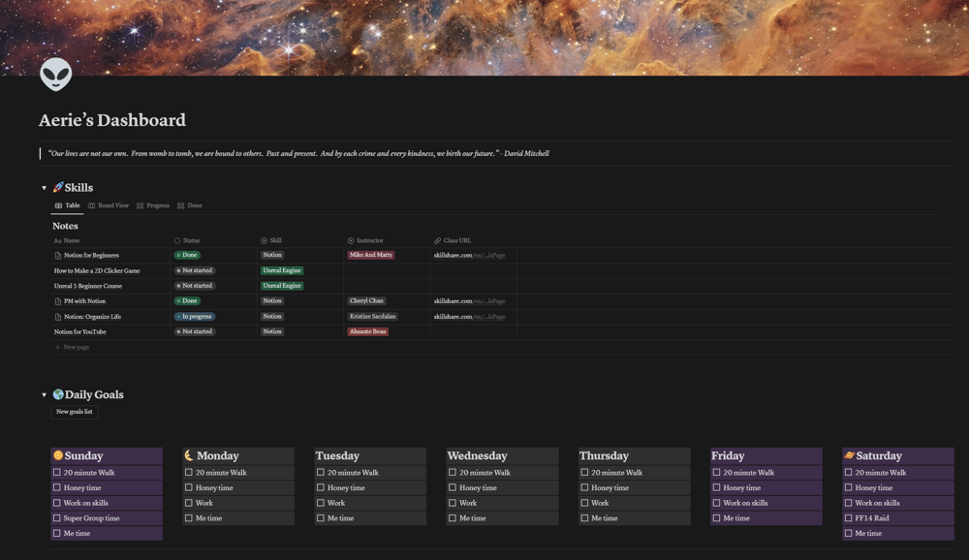The width and height of the screenshot is (969, 560).
Task: Change Done status of PM with Notion
Action: (x=187, y=301)
